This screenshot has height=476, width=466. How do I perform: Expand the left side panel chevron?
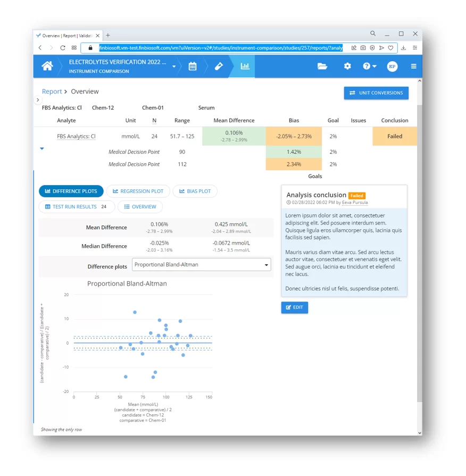click(x=38, y=100)
